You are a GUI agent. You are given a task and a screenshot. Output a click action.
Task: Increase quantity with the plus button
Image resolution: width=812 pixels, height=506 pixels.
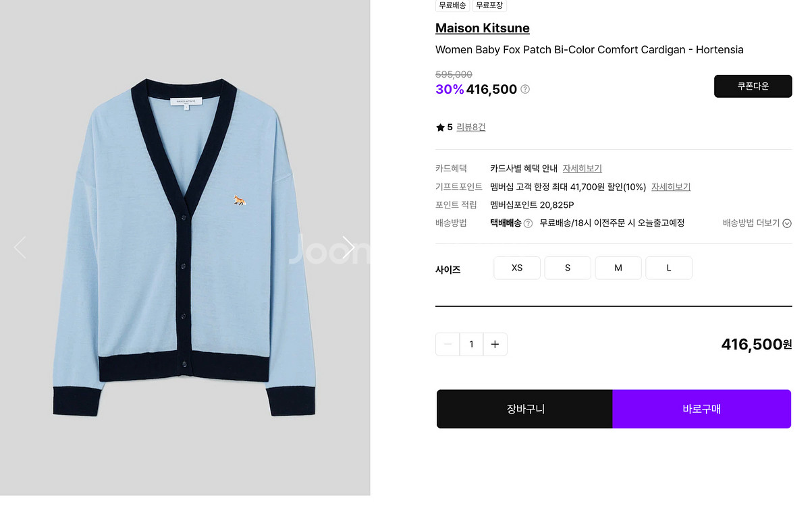[x=495, y=344]
